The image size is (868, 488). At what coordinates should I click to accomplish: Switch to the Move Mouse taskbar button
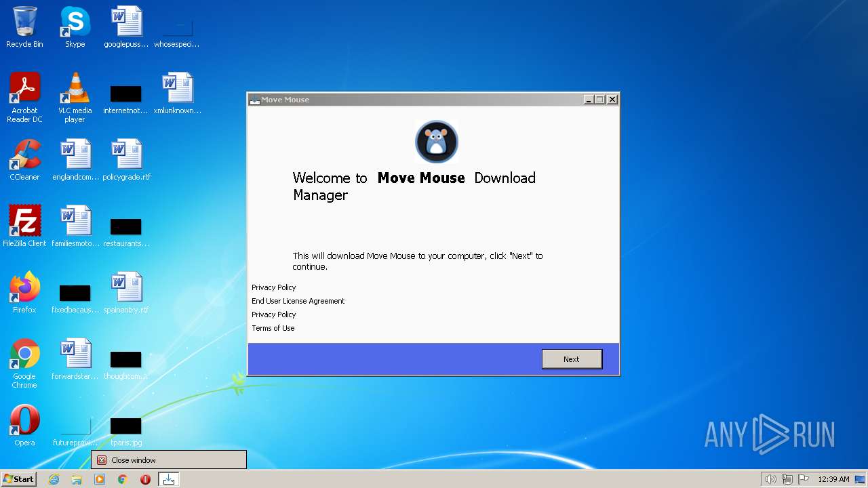[x=169, y=479]
